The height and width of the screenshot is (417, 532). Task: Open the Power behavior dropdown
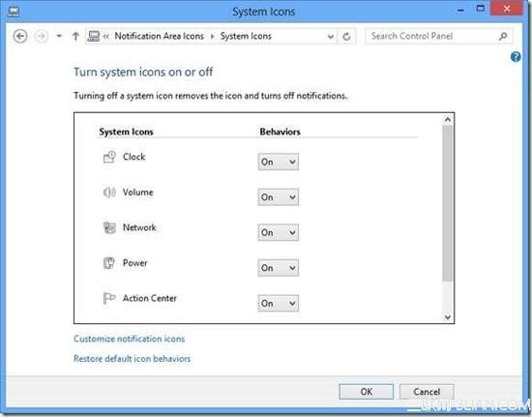tap(279, 268)
